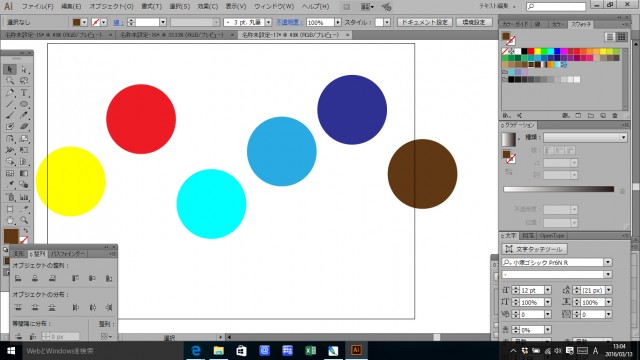The width and height of the screenshot is (640, 360).
Task: Open 効果(C) menu
Action: coord(208,7)
